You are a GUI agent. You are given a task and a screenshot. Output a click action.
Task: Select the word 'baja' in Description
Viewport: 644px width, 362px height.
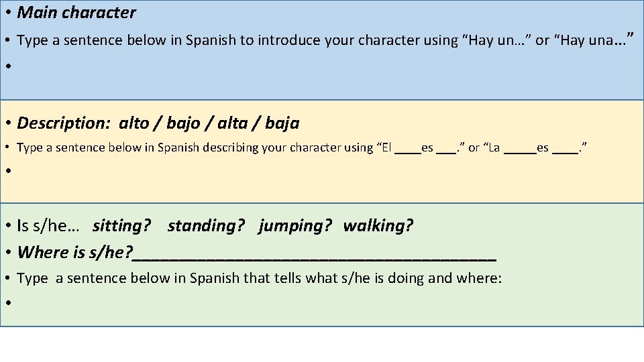pos(282,123)
